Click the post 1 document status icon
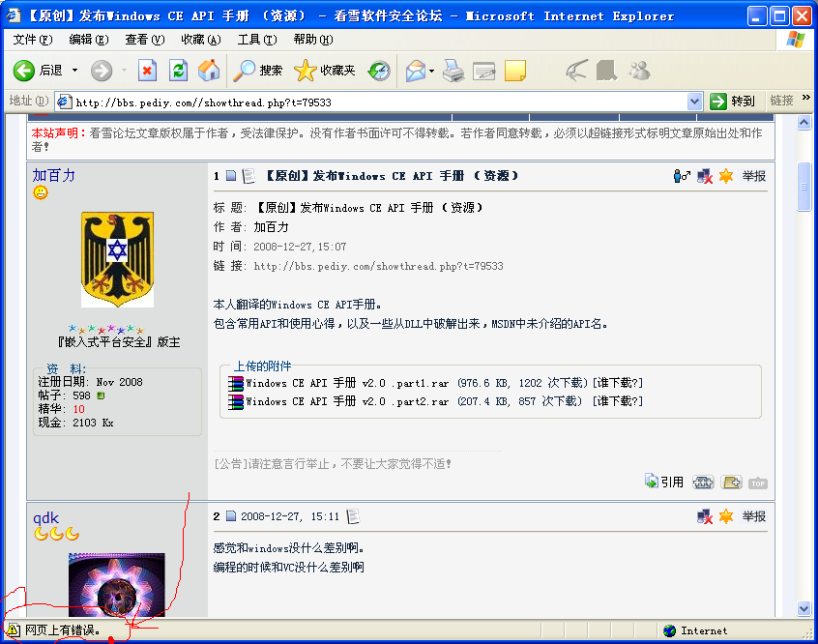The height and width of the screenshot is (644, 818). (231, 176)
